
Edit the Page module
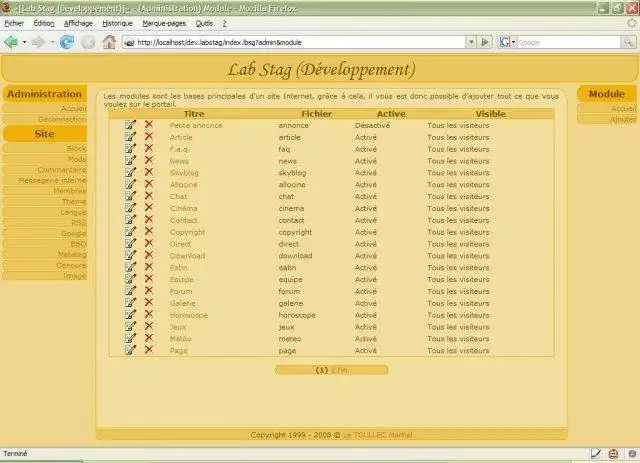[x=130, y=350]
